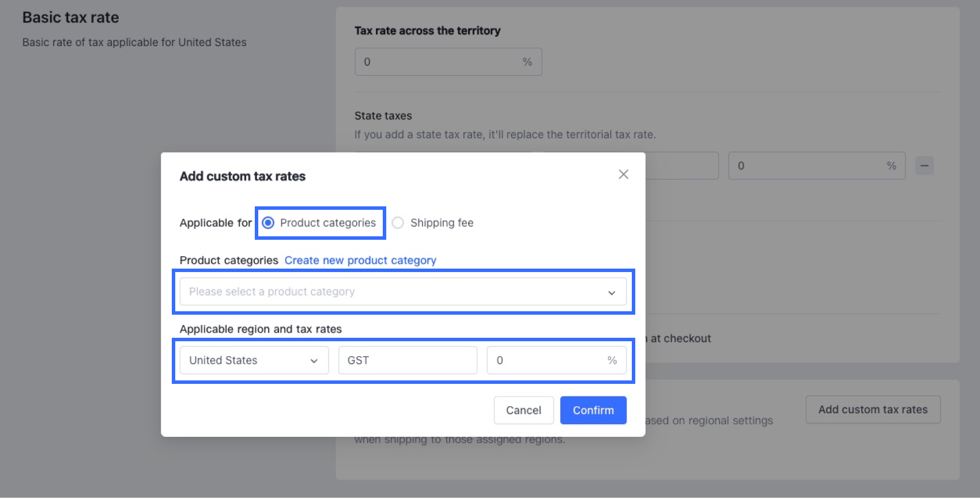Click the chevron in the product category selector
980x498 pixels.
(x=612, y=293)
